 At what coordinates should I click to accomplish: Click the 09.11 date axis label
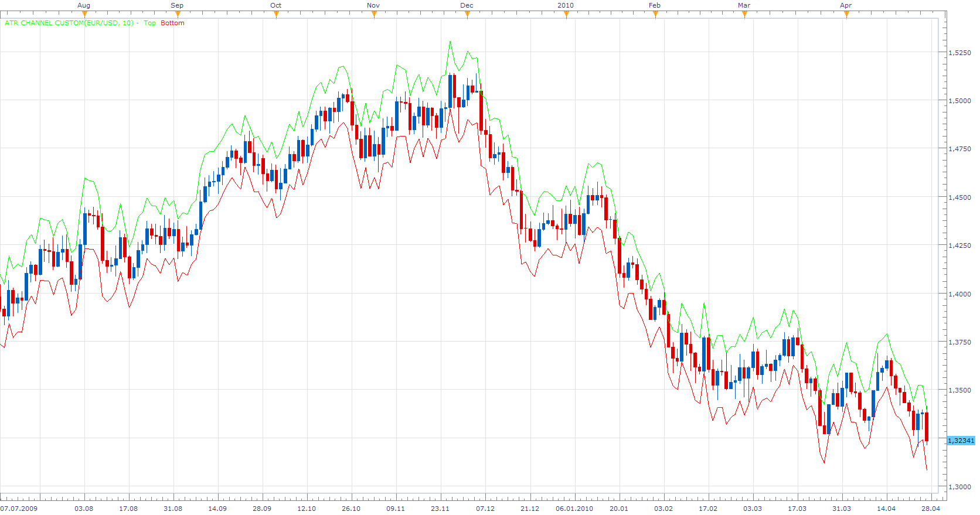click(396, 509)
